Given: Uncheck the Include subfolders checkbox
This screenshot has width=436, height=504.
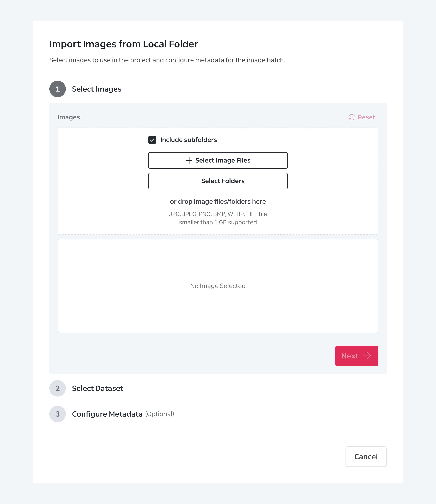Looking at the screenshot, I should click(x=152, y=140).
